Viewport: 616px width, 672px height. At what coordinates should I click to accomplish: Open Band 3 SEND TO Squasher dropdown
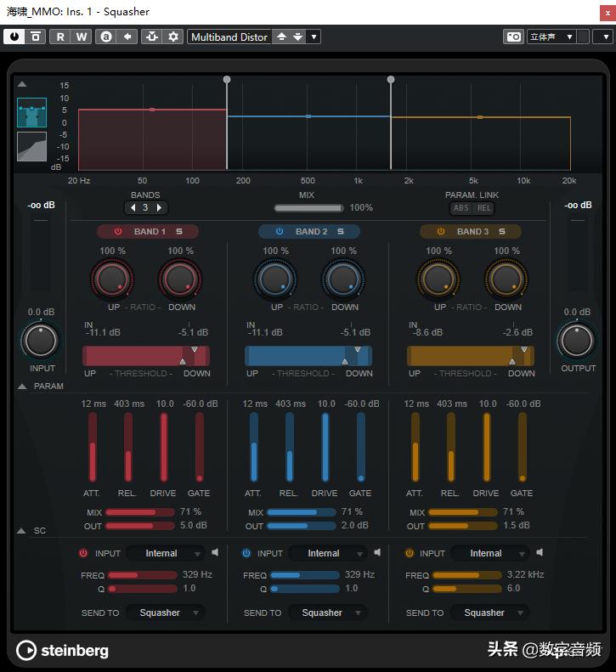[x=490, y=613]
